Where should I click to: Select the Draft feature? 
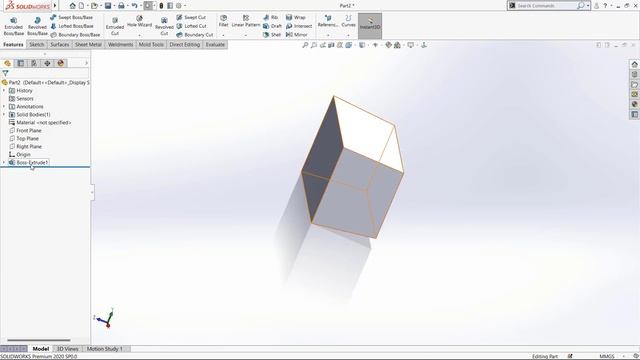pos(272,26)
